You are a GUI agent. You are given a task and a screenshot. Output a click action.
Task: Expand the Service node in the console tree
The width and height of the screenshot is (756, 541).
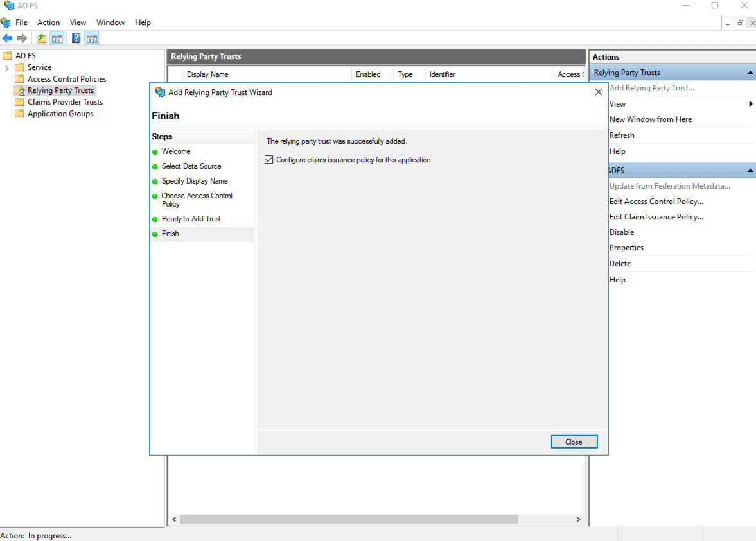[x=6, y=67]
